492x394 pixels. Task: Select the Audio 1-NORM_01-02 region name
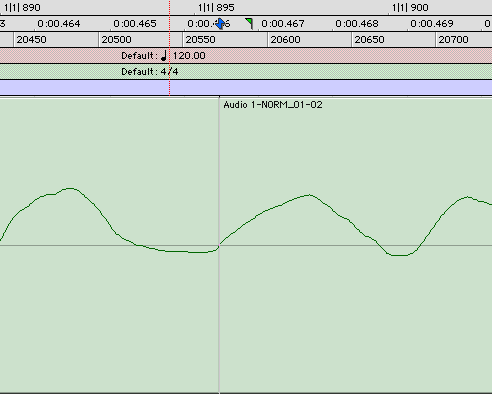(x=273, y=105)
